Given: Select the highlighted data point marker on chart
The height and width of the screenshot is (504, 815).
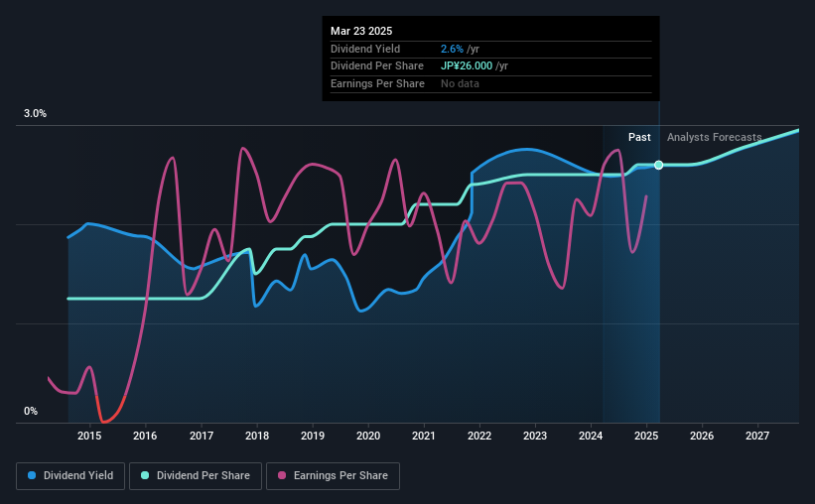Looking at the screenshot, I should [658, 165].
